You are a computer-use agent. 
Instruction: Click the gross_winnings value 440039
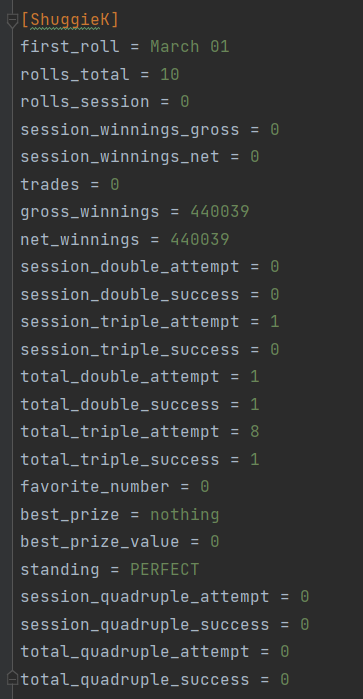click(x=220, y=212)
